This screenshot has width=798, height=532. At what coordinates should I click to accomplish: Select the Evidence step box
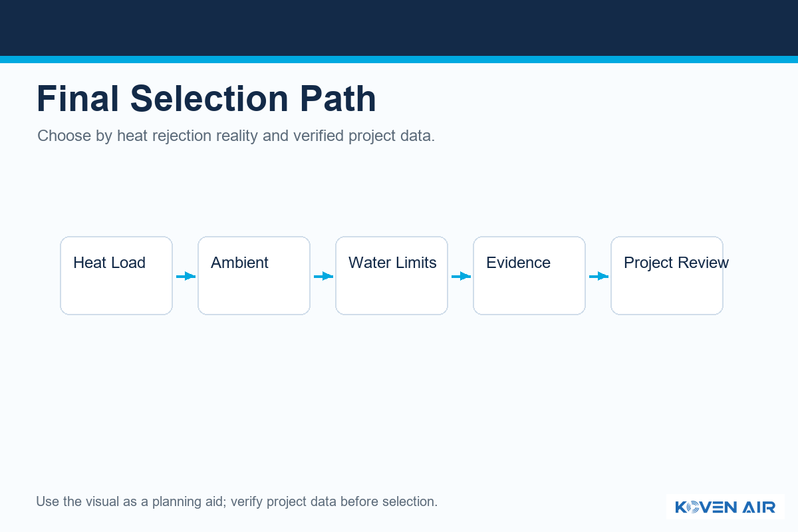[x=529, y=275]
